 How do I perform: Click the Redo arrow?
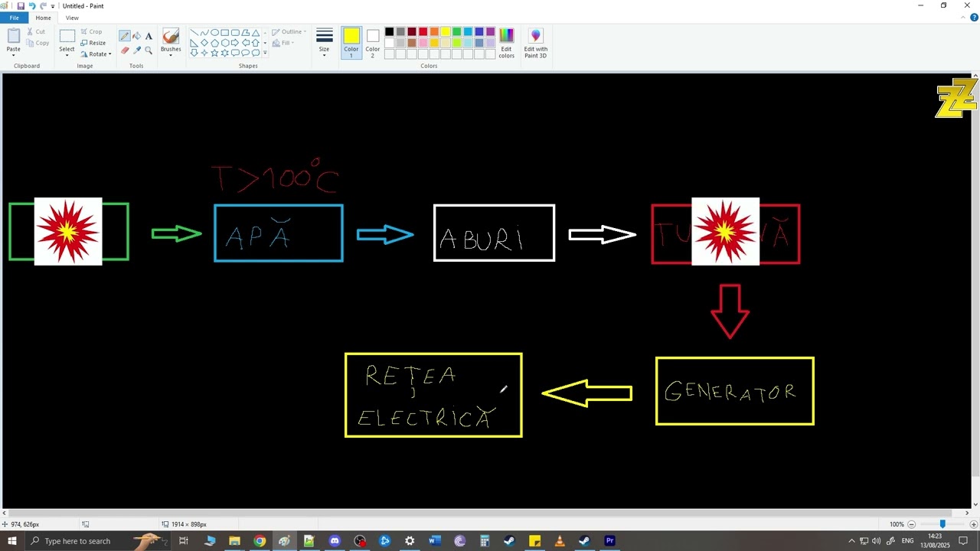43,5
